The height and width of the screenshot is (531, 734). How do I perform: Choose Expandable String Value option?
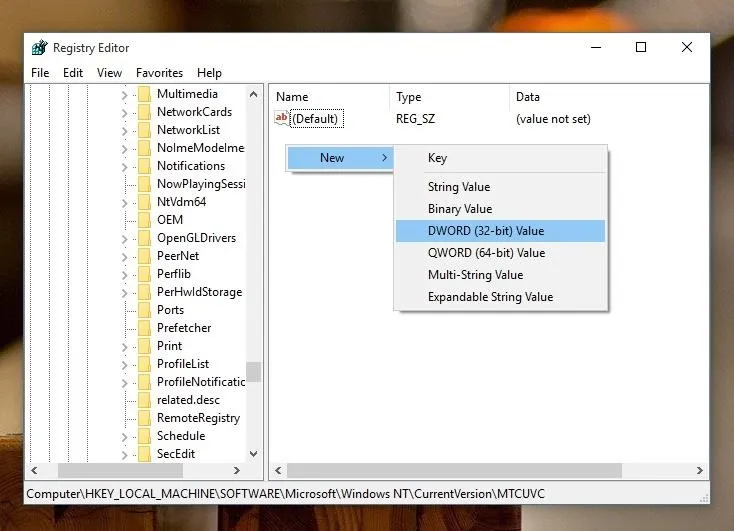pos(500,297)
